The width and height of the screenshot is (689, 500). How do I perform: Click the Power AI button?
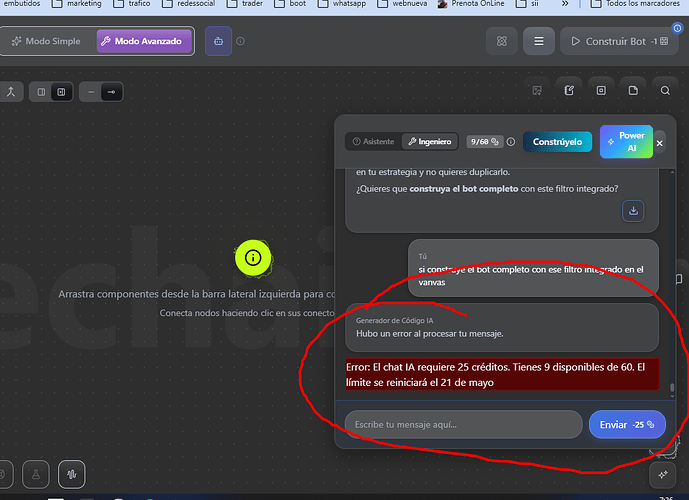pyautogui.click(x=626, y=141)
